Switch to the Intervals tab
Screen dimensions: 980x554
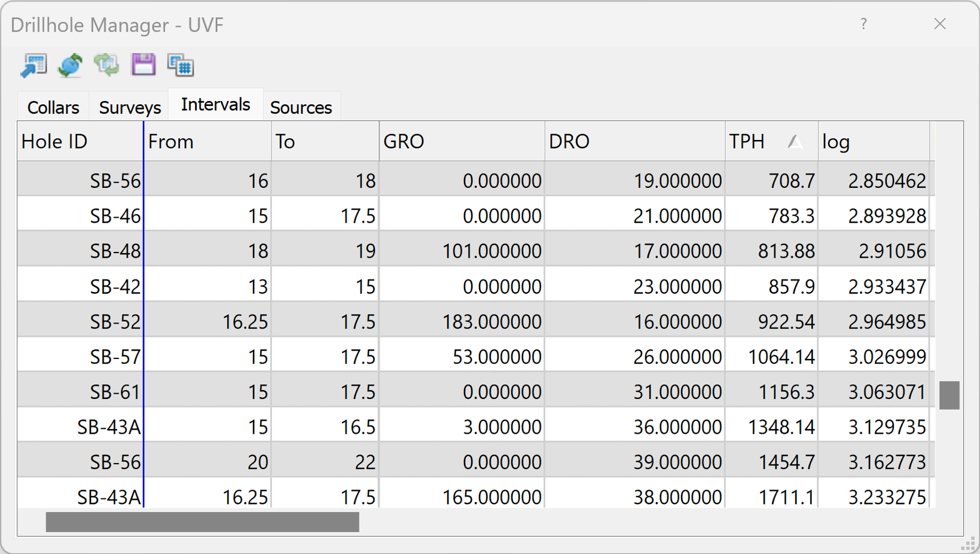[215, 104]
